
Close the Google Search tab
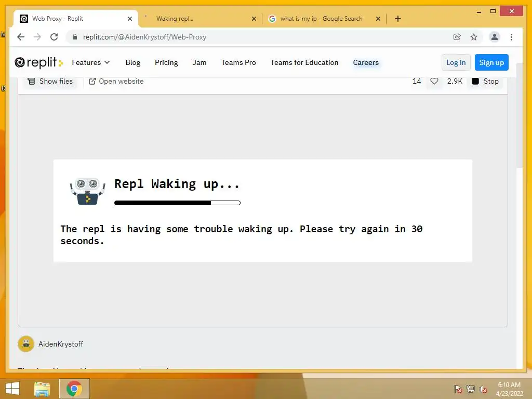(x=378, y=19)
